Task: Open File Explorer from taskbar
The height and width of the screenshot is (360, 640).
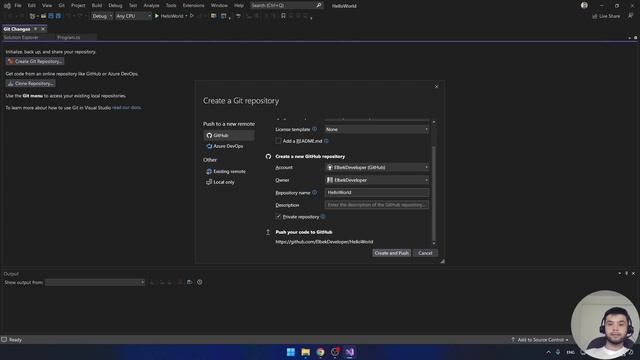Action: tap(305, 352)
